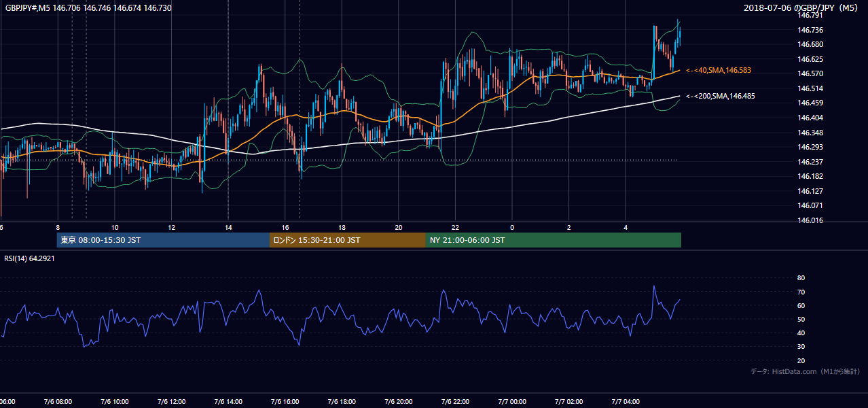This screenshot has width=868, height=408.
Task: Click the 7/6 18:00 time axis label
Action: 342,401
